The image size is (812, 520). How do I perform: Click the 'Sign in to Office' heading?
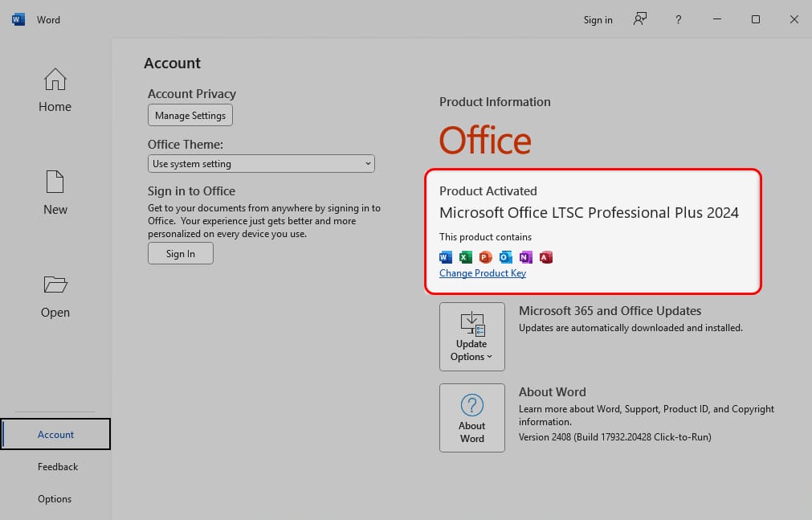[x=191, y=191]
